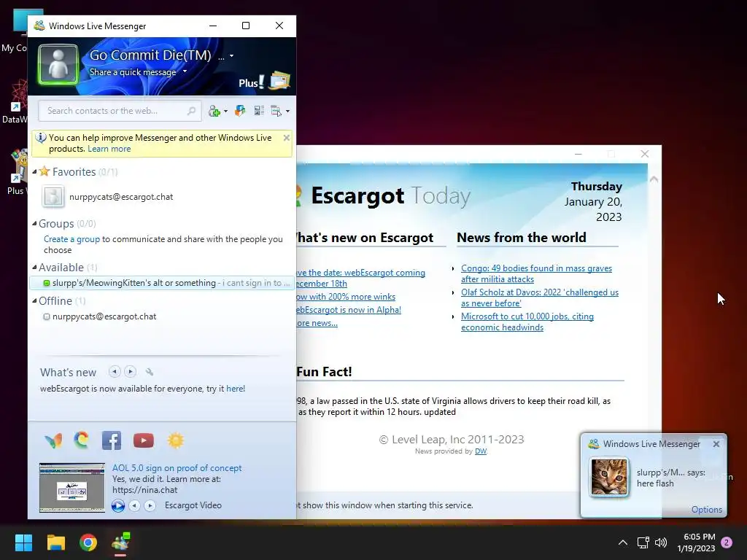
Task: Collapse the Favorites group
Action: tap(34, 171)
